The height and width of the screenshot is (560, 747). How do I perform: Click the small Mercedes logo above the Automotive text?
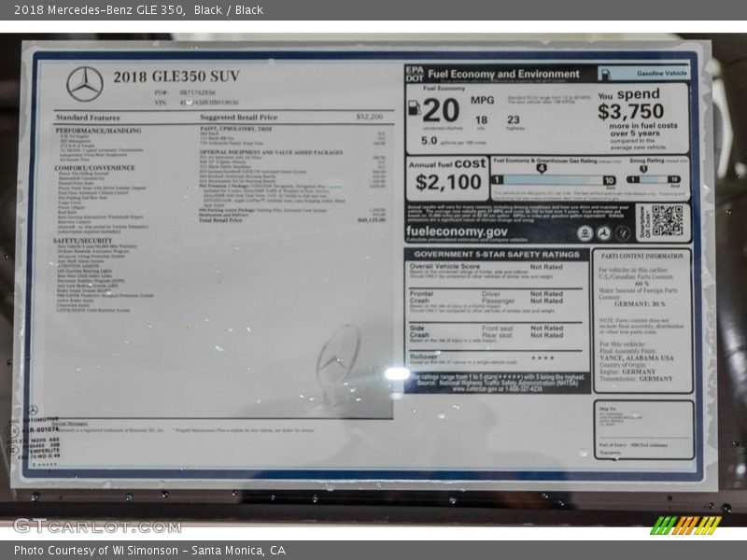point(33,410)
